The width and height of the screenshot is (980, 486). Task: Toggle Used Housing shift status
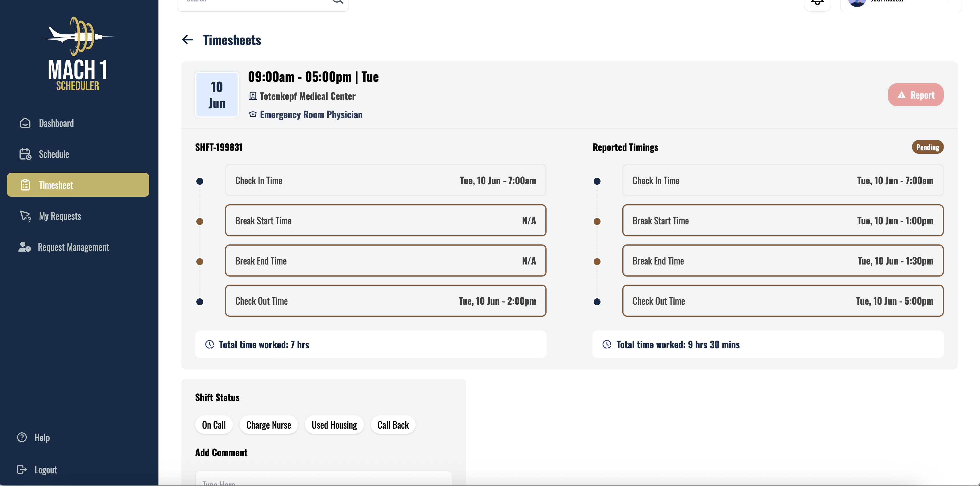click(x=334, y=424)
